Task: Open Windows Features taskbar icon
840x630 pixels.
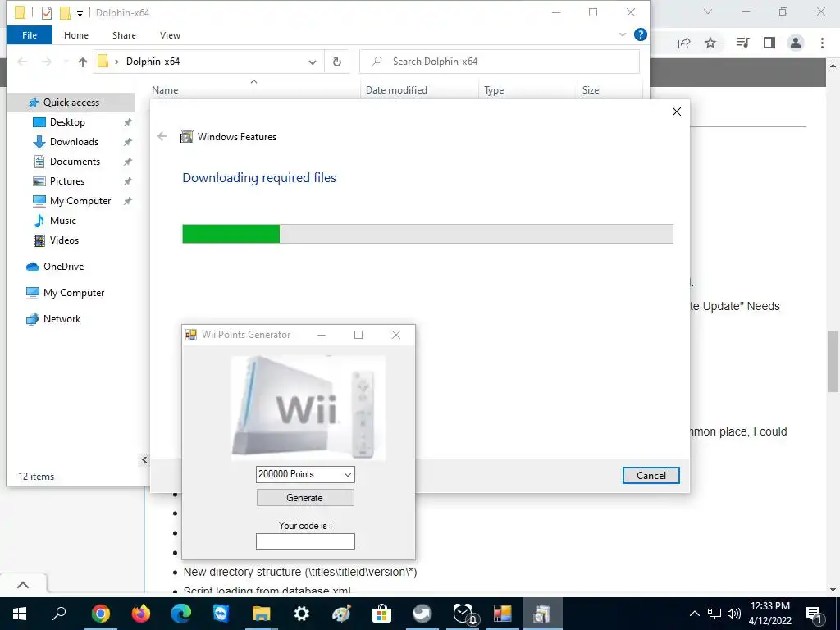Action: pos(542,614)
